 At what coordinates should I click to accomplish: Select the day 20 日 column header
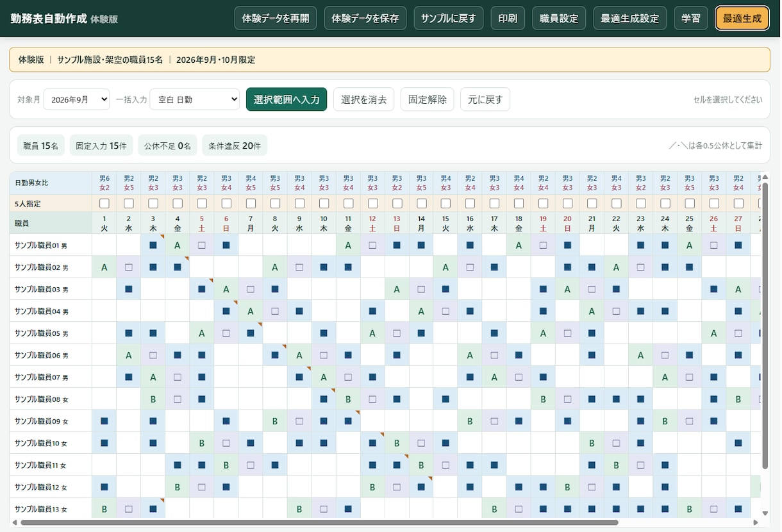[567, 223]
